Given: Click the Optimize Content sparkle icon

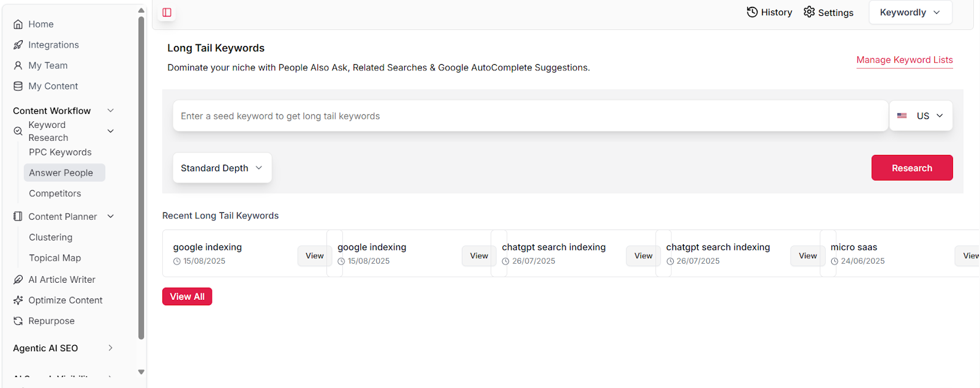Looking at the screenshot, I should coord(18,300).
